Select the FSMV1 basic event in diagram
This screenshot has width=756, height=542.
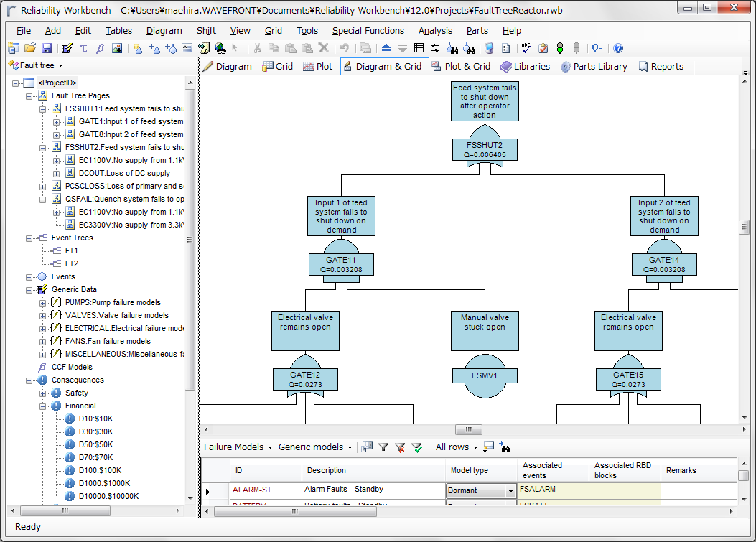click(485, 376)
